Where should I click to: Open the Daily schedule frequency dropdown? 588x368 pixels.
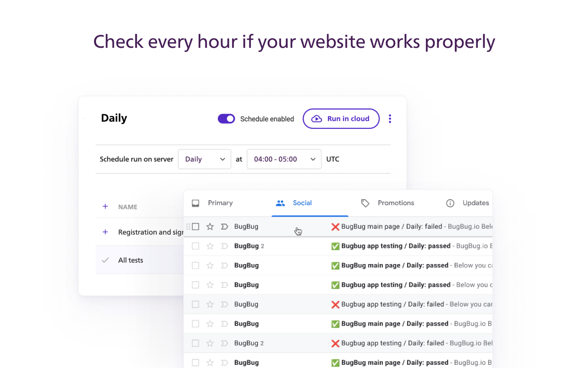(x=204, y=159)
